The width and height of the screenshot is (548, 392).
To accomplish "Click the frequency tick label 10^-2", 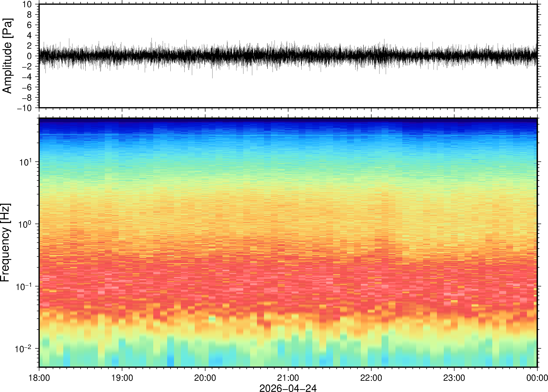I will coord(23,348).
